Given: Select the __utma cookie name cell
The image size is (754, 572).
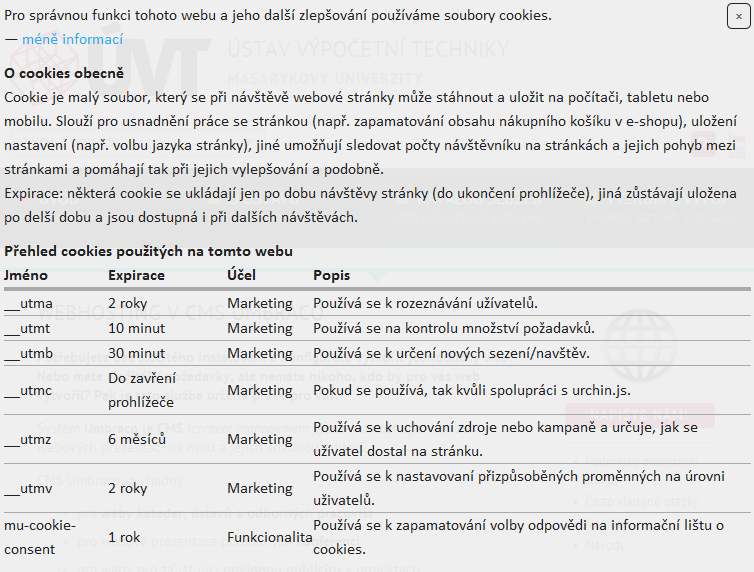Looking at the screenshot, I should pos(28,302).
